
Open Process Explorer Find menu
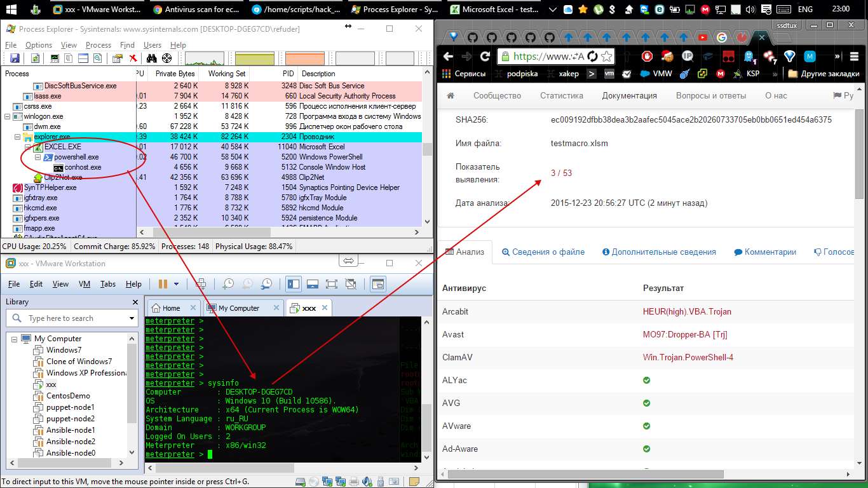tap(127, 45)
